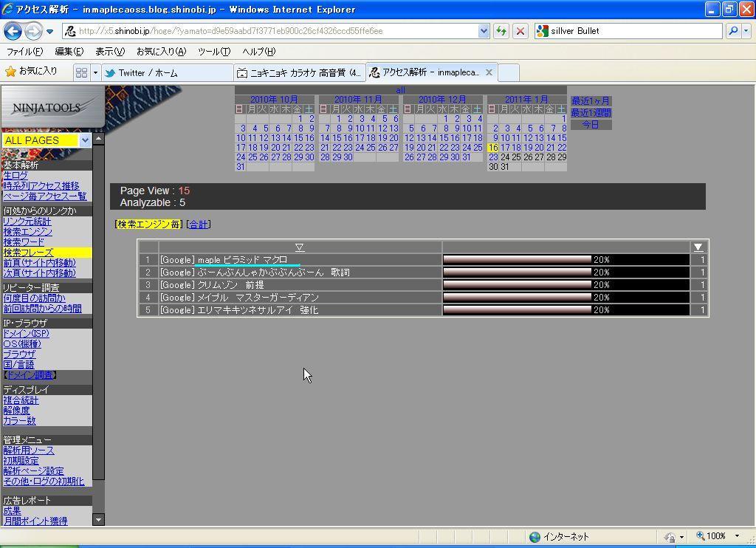Sort by phrase column triangle icon
The width and height of the screenshot is (756, 548).
coord(300,247)
